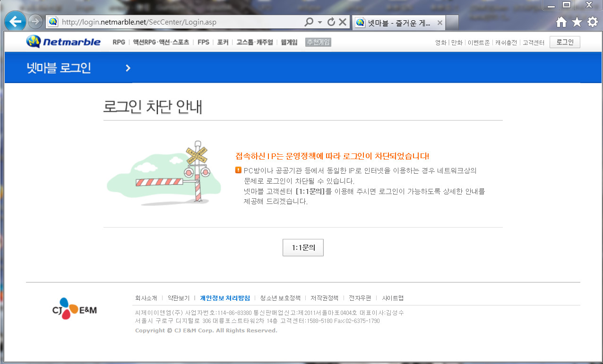Click the browser Forward arrow button
This screenshot has height=364, width=603.
35,21
